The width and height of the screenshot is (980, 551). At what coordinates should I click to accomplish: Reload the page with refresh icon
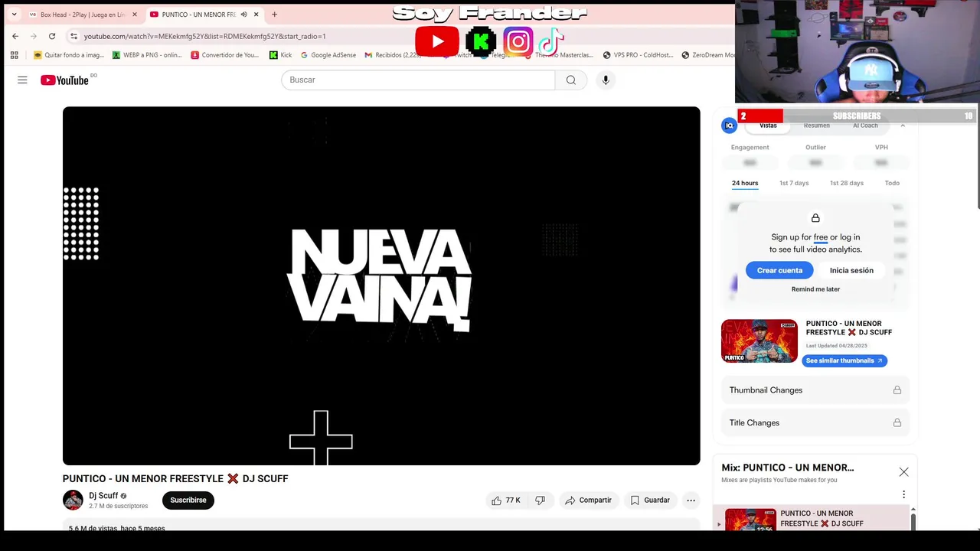tap(52, 36)
